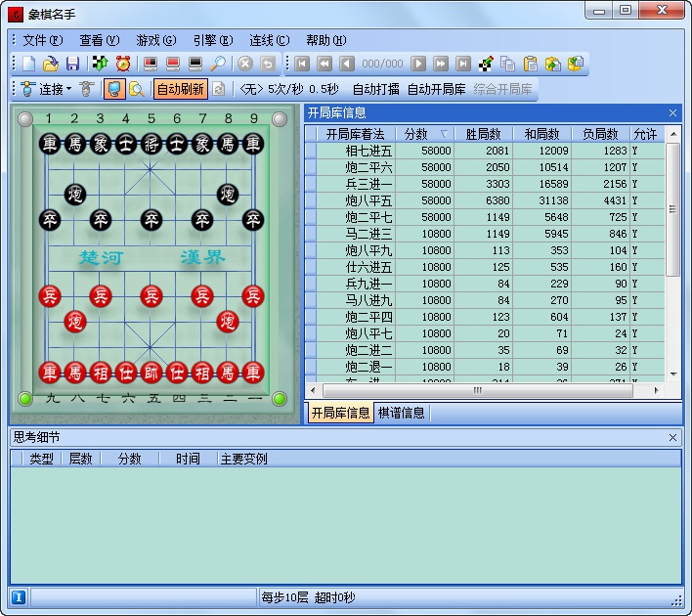This screenshot has height=616, width=692.
Task: Toggle 自动开局库 option
Action: click(436, 89)
